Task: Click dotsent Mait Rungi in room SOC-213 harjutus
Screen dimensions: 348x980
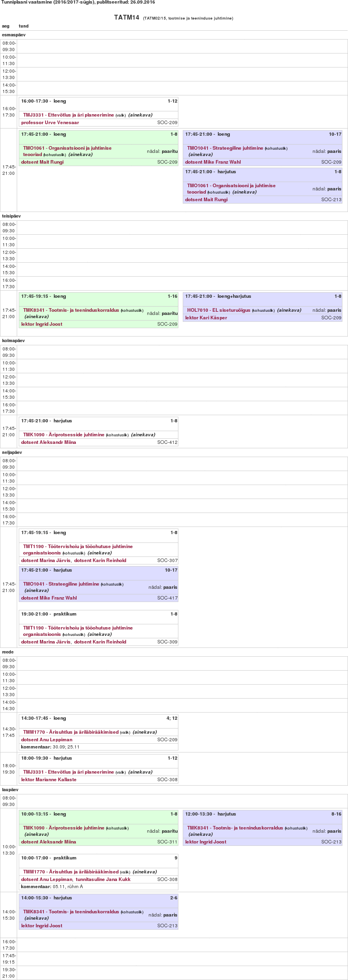Action: 206,200
